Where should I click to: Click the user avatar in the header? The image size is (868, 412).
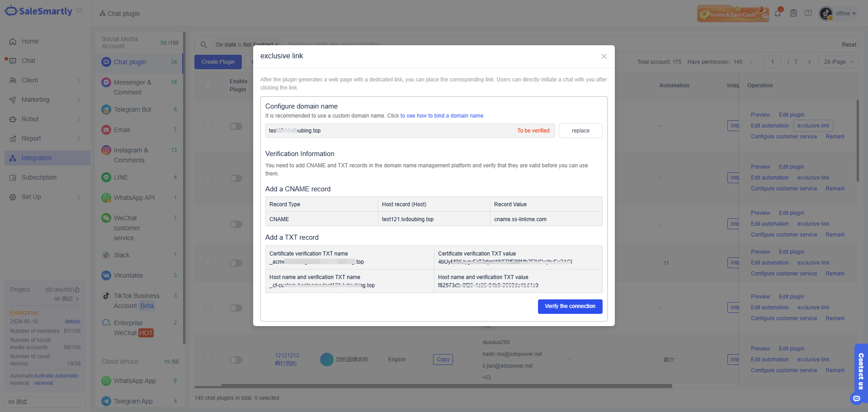click(826, 14)
